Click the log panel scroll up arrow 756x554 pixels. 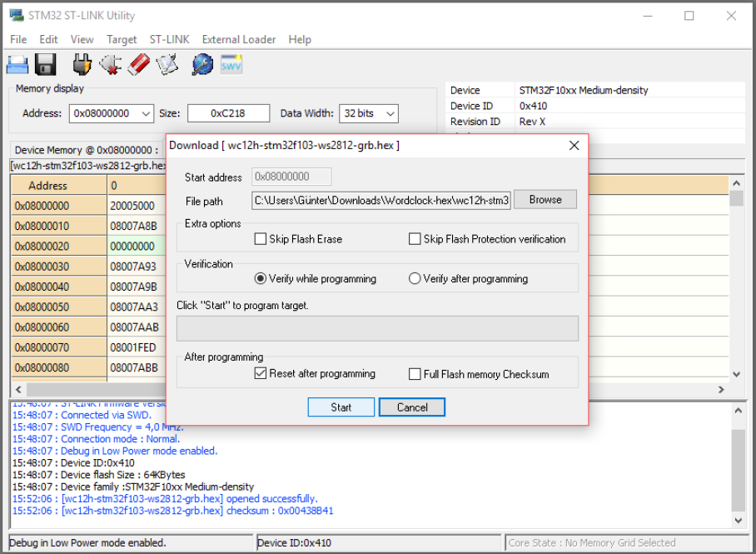pyautogui.click(x=739, y=411)
